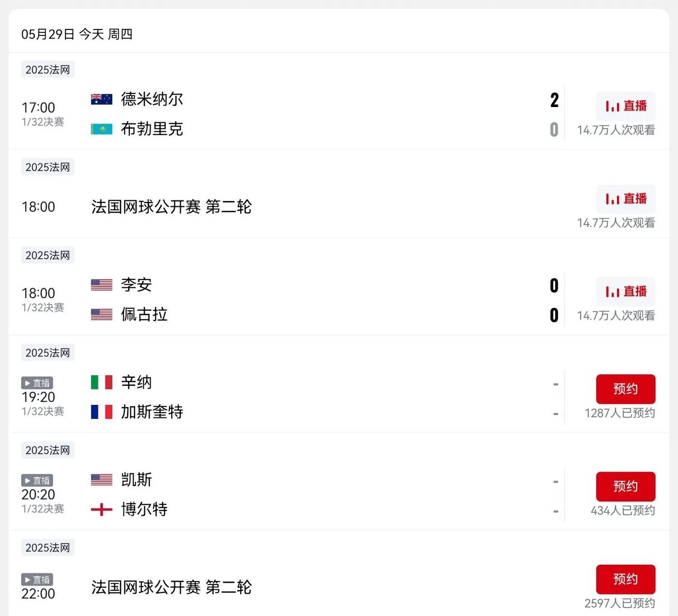Select the 2025法网 tag above 17:00 match
678x616 pixels.
tap(47, 70)
